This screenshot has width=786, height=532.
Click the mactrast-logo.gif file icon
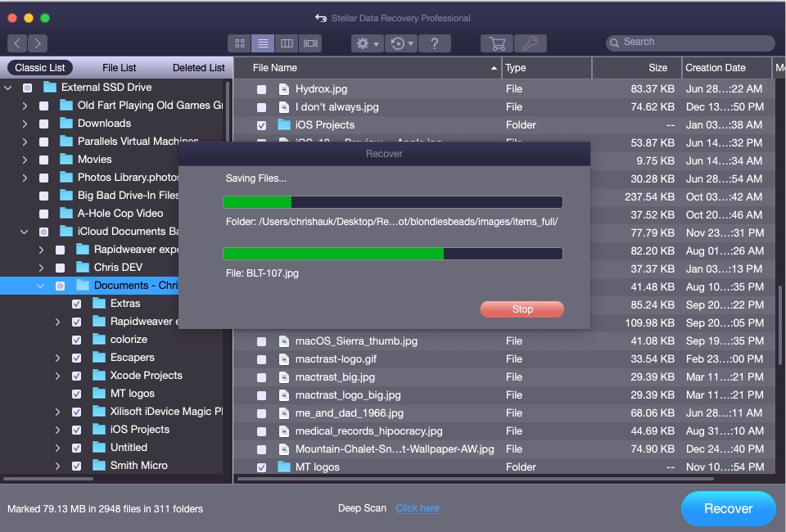point(284,359)
